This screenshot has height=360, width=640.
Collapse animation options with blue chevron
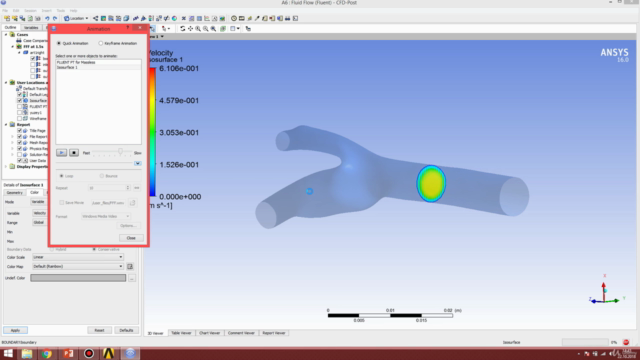click(138, 163)
